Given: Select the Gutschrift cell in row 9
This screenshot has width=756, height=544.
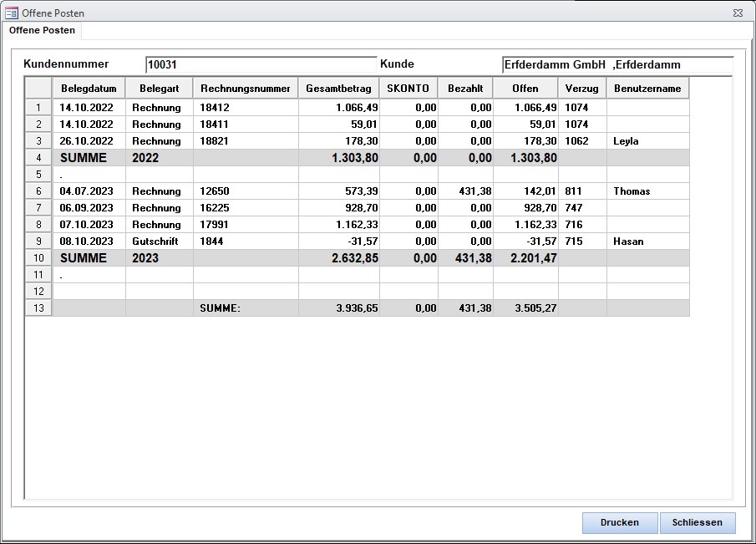Looking at the screenshot, I should pyautogui.click(x=159, y=241).
